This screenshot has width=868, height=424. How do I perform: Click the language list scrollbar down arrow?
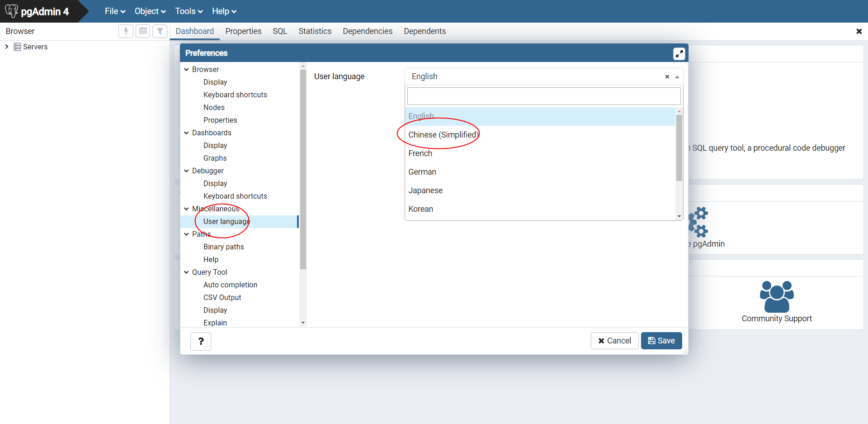pos(679,216)
